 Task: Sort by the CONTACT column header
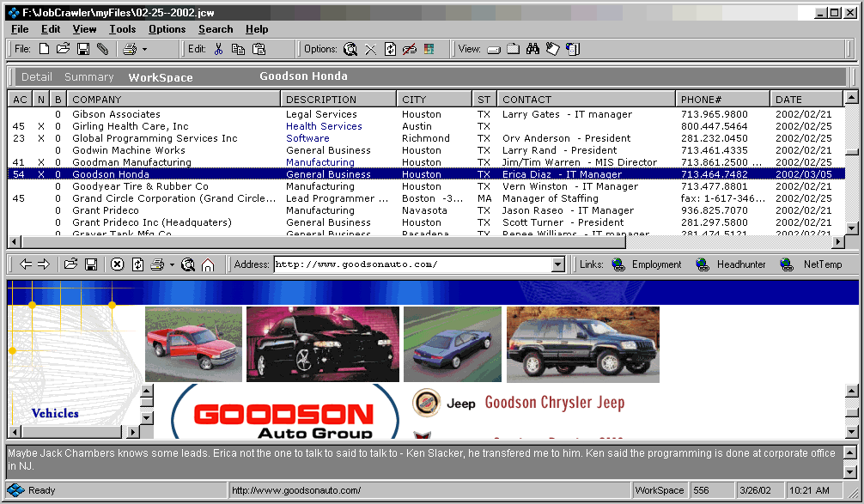click(x=587, y=100)
